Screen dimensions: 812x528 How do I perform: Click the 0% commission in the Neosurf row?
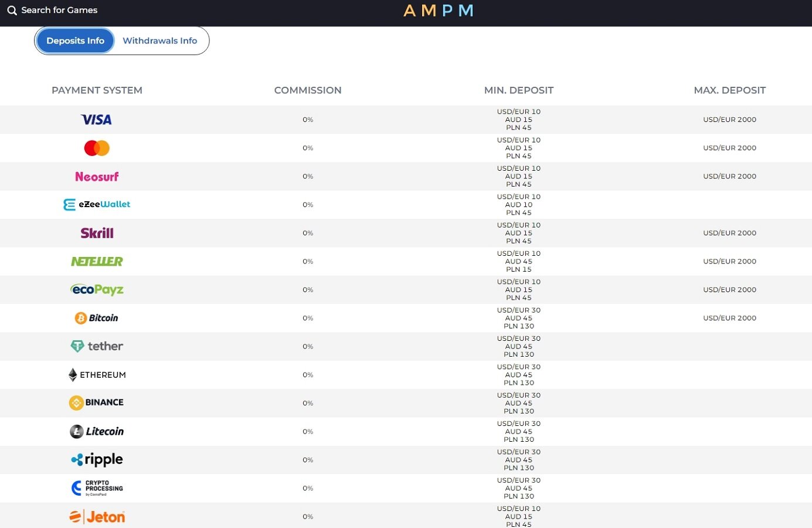coord(308,176)
